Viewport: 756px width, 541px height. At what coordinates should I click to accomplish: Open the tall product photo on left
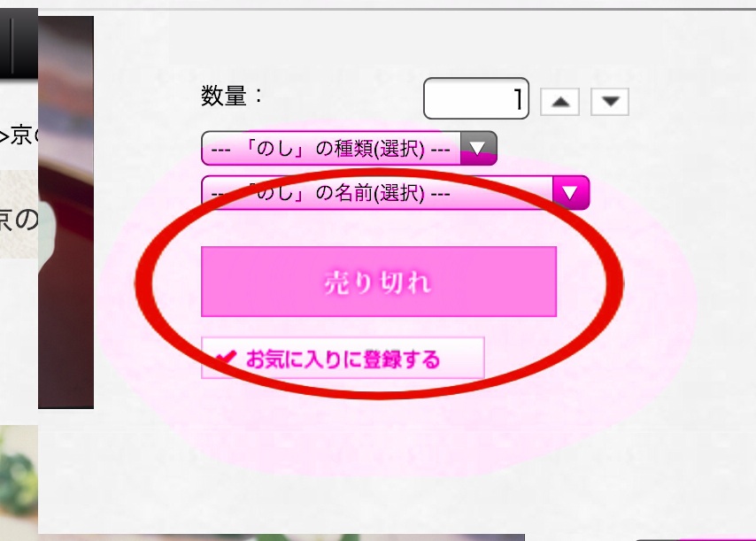[x=66, y=213]
